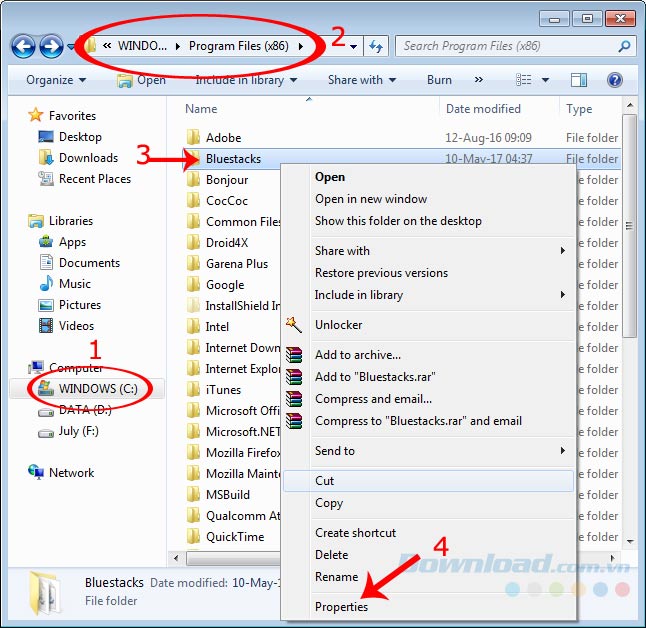Screen dimensions: 646x628
Task: Select the Bluestacks folder
Action: coord(233,159)
